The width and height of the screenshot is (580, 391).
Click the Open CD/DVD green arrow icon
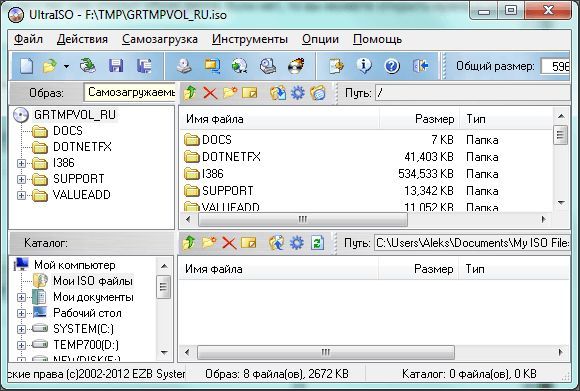(88, 66)
